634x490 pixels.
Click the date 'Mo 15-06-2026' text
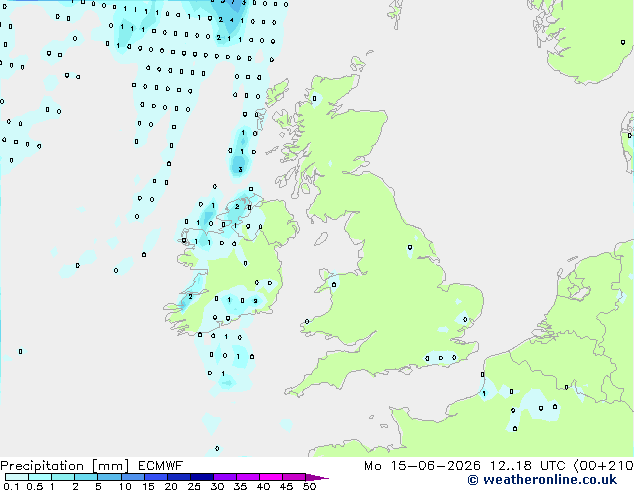tap(423, 466)
